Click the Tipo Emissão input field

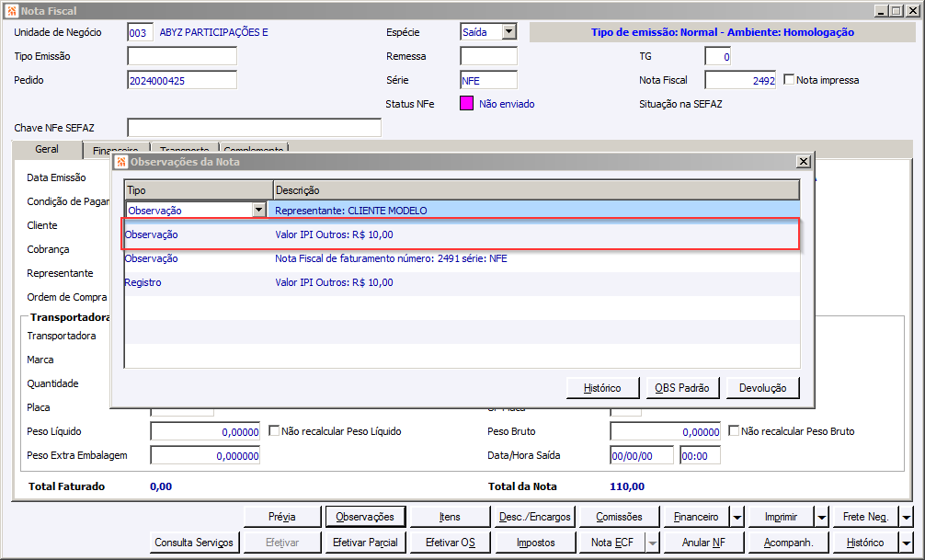(182, 56)
